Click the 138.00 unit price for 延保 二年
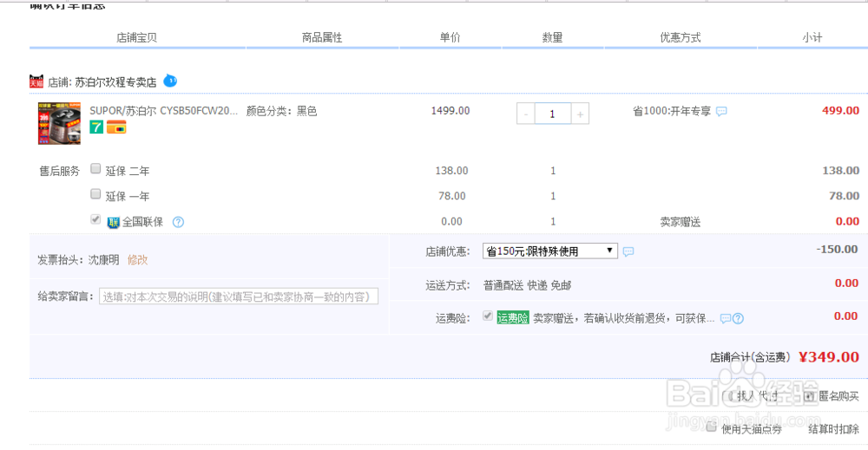This screenshot has width=868, height=450. [x=451, y=170]
